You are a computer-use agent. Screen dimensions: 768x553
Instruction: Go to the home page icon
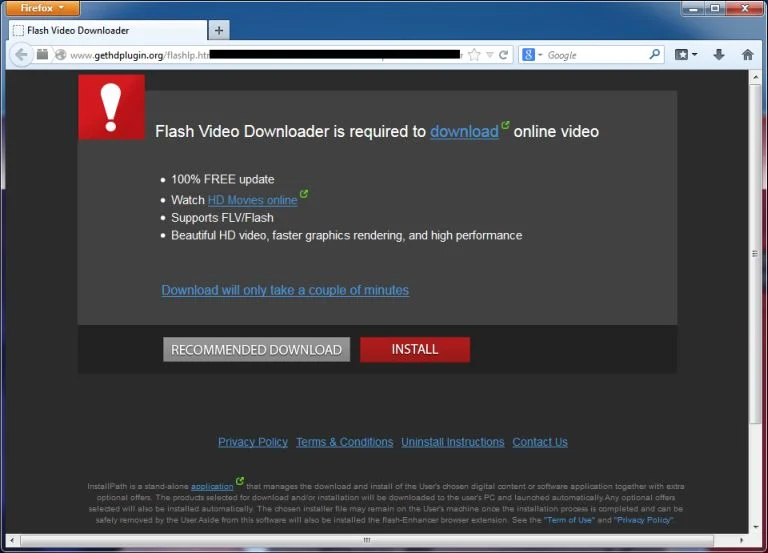click(x=747, y=54)
